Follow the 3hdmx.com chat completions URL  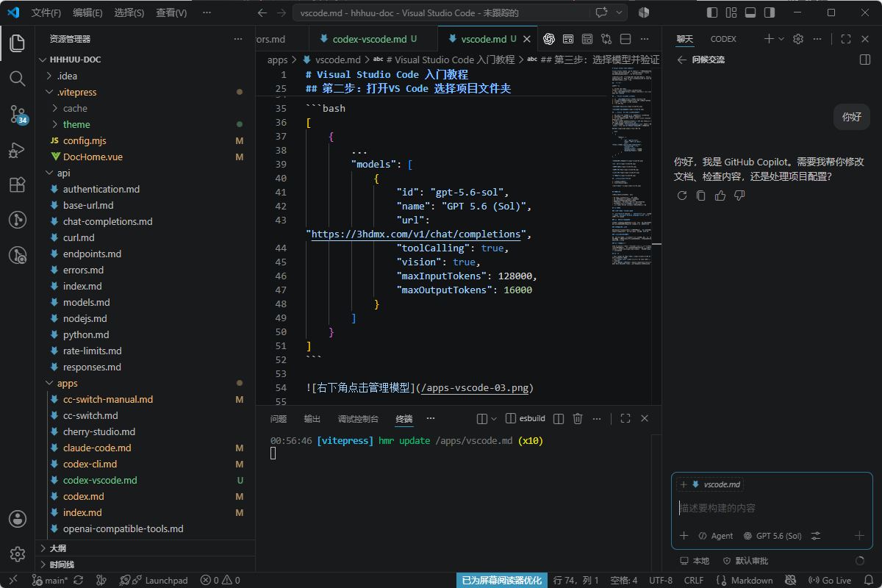click(x=416, y=234)
